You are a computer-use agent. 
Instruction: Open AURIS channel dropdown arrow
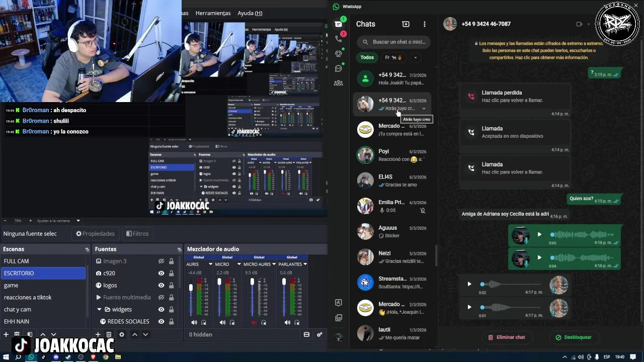(210, 264)
